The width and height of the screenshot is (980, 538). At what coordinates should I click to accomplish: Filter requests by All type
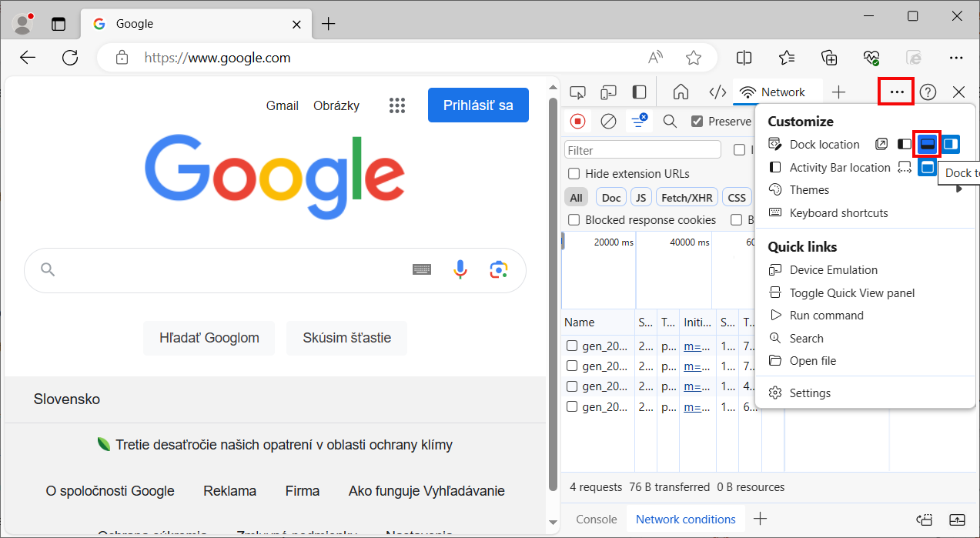576,198
